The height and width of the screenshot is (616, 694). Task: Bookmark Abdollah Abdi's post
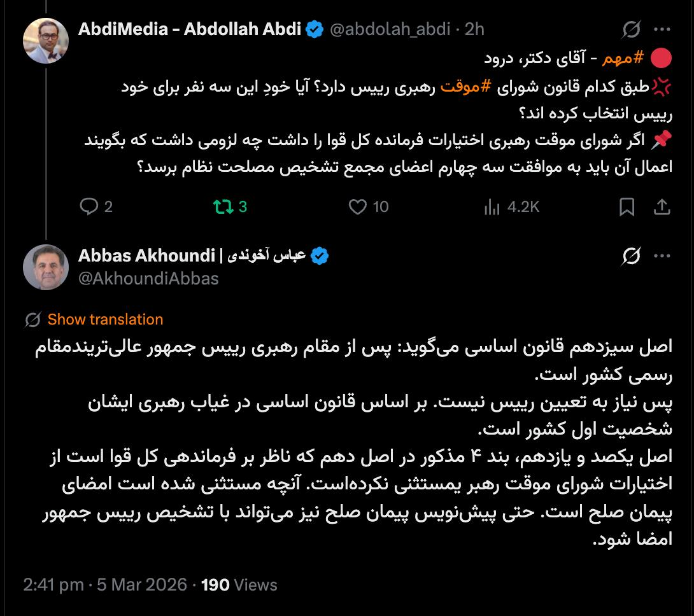[x=627, y=206]
